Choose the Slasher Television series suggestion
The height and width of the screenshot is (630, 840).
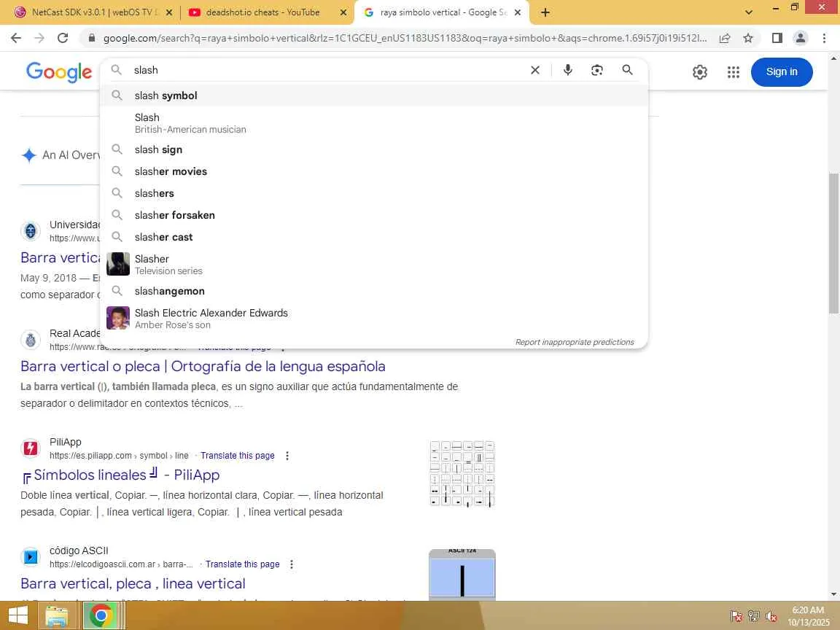[374, 264]
